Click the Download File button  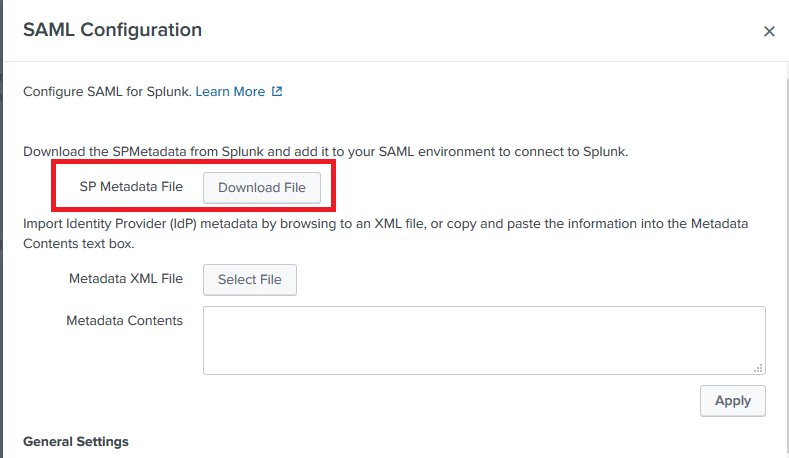(262, 187)
